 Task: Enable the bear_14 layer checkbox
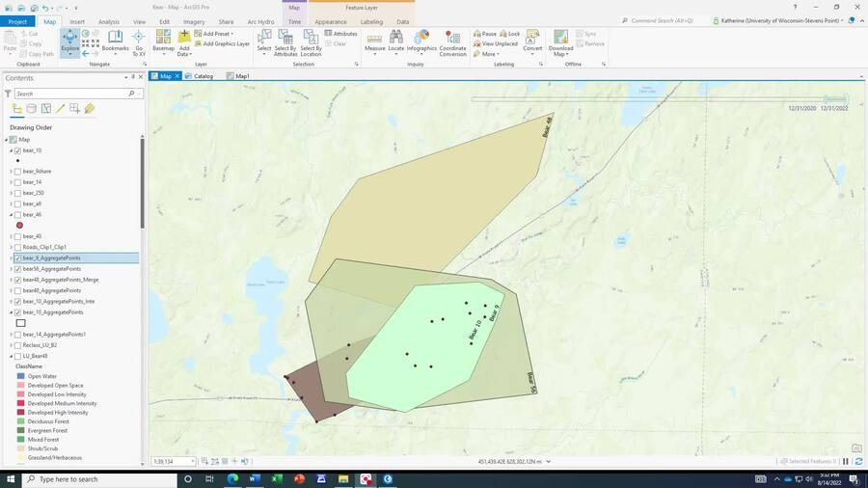(17, 182)
